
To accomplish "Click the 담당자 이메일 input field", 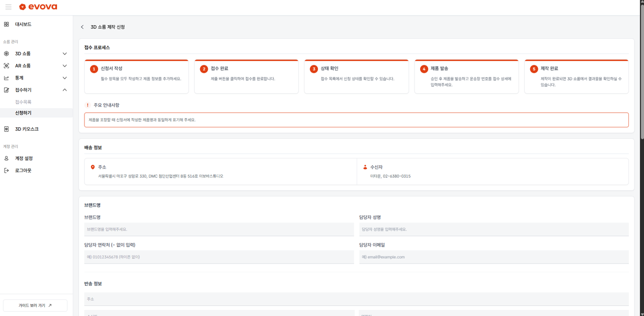I will pos(494,257).
